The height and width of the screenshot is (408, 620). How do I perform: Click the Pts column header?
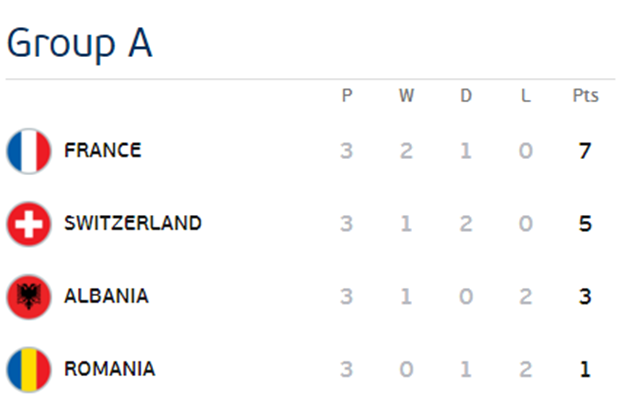pos(585,96)
